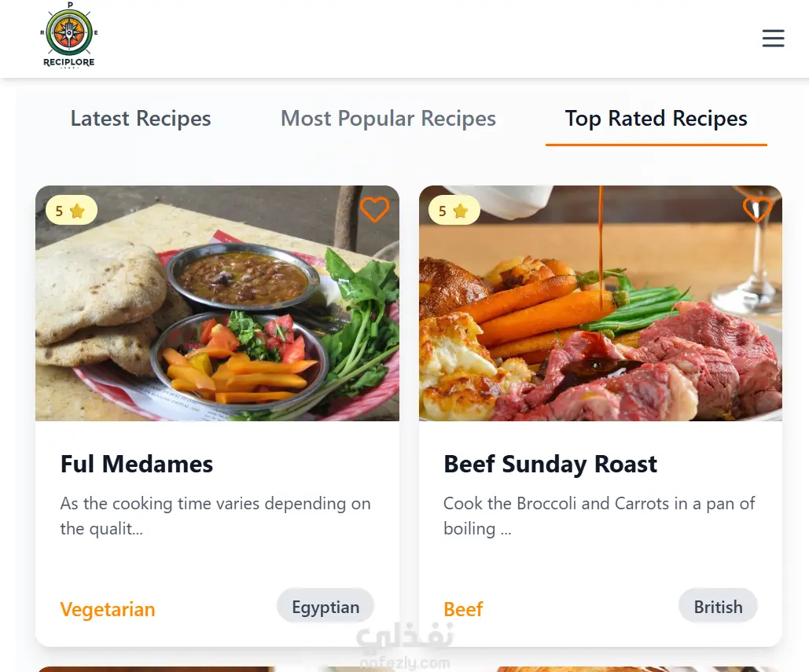The height and width of the screenshot is (672, 809).
Task: Favorite Ful Medames with heart icon
Action: click(x=374, y=209)
